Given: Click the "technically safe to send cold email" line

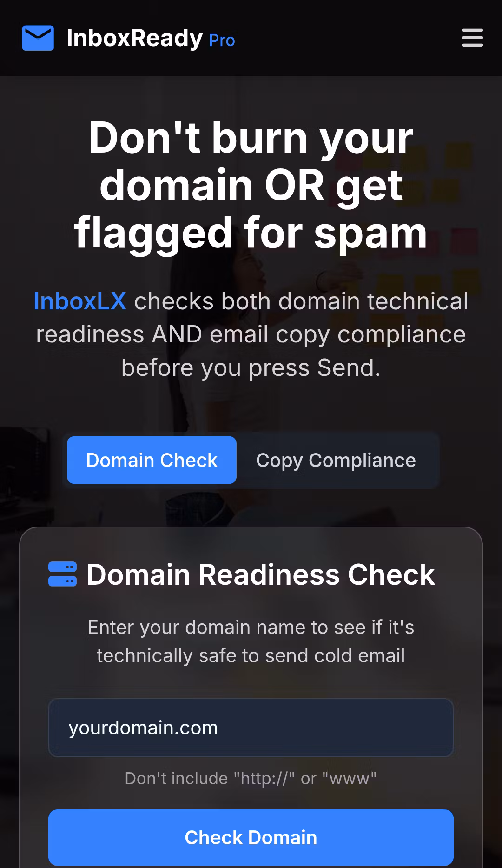Looking at the screenshot, I should point(251,656).
